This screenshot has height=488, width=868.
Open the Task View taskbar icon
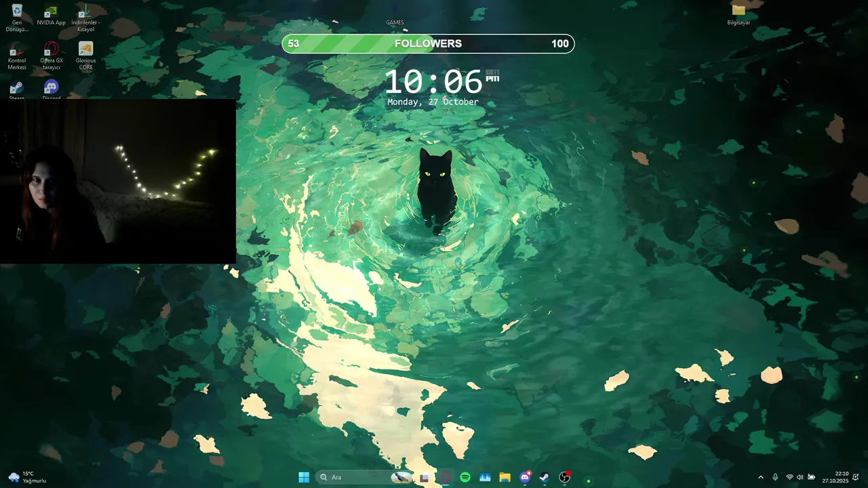coord(425,477)
